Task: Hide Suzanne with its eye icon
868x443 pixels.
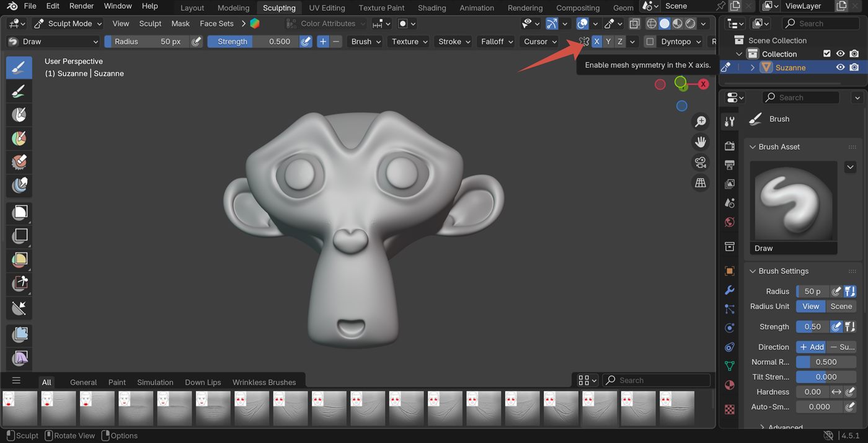Action: [840, 68]
